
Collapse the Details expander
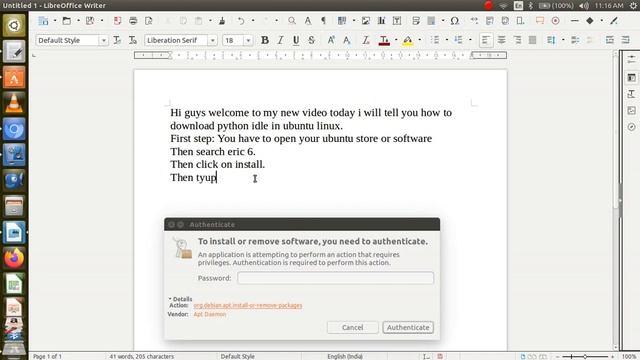pos(180,299)
